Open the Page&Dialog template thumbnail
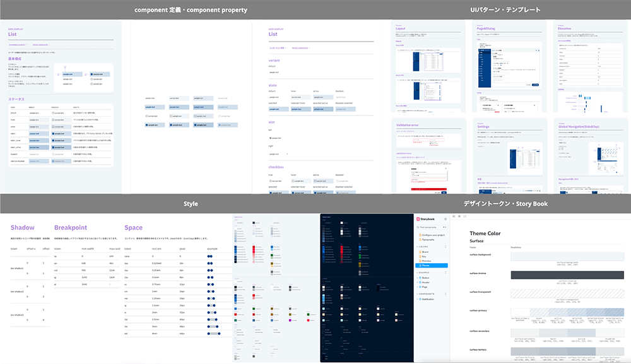631x364 pixels. pyautogui.click(x=509, y=67)
